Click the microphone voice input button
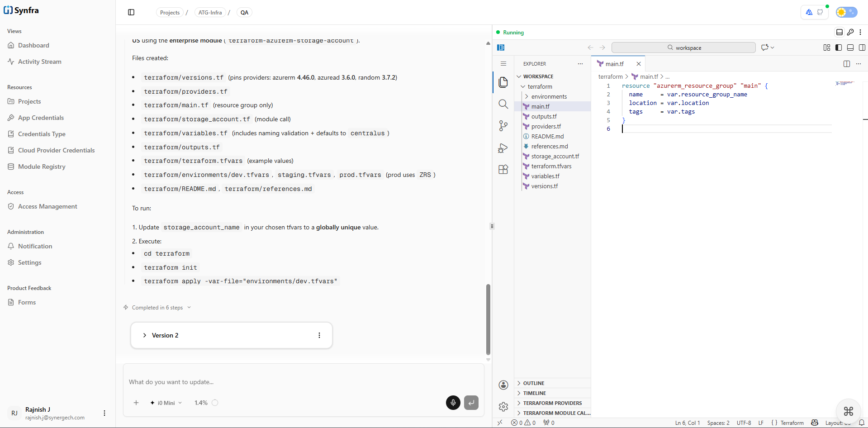868x428 pixels. point(453,403)
